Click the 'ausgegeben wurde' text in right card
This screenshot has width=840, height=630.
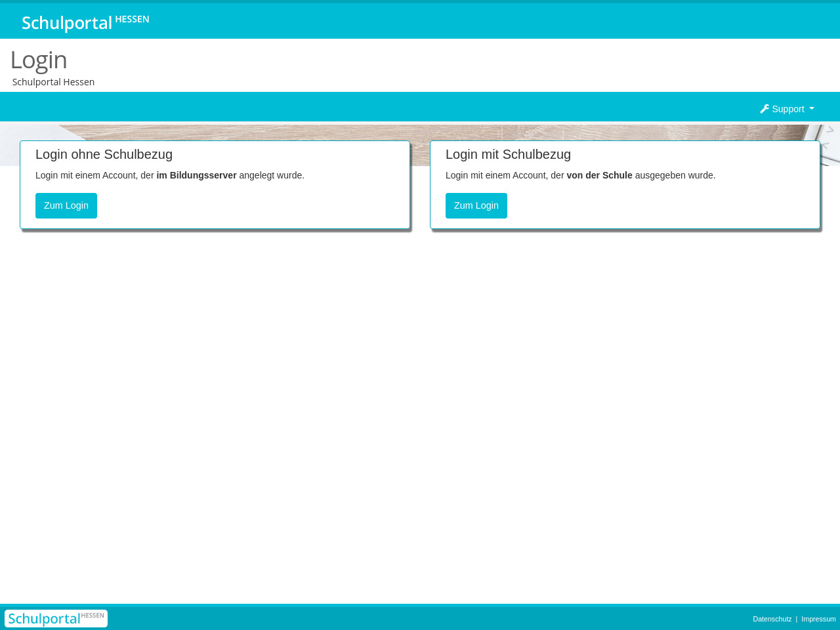(675, 175)
